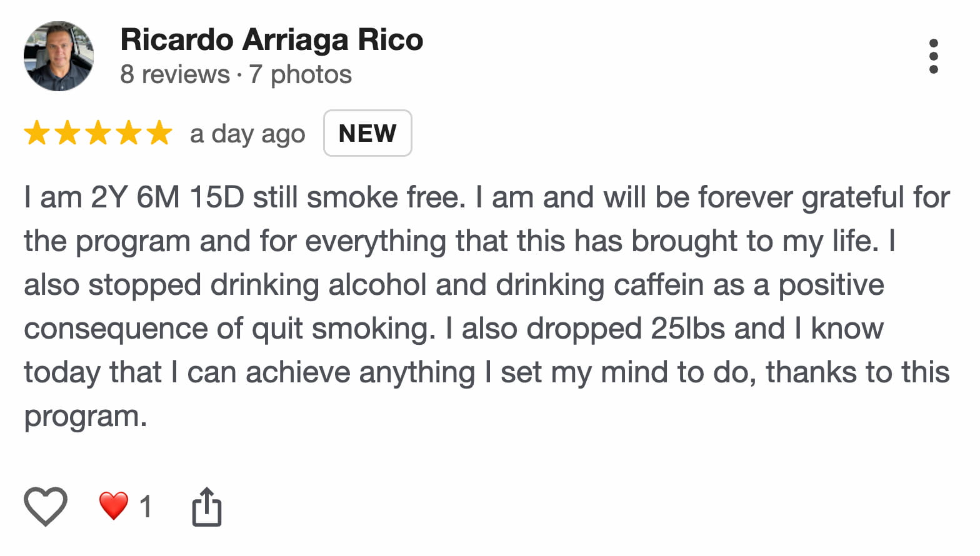Image resolution: width=980 pixels, height=556 pixels.
Task: Click the second gold rating star
Action: pyautogui.click(x=67, y=133)
